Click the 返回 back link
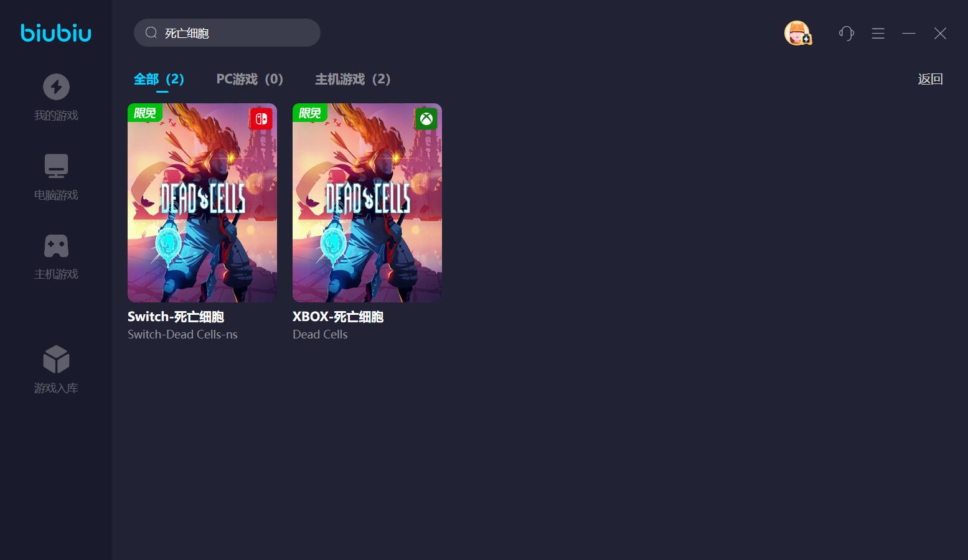968x560 pixels. [931, 79]
